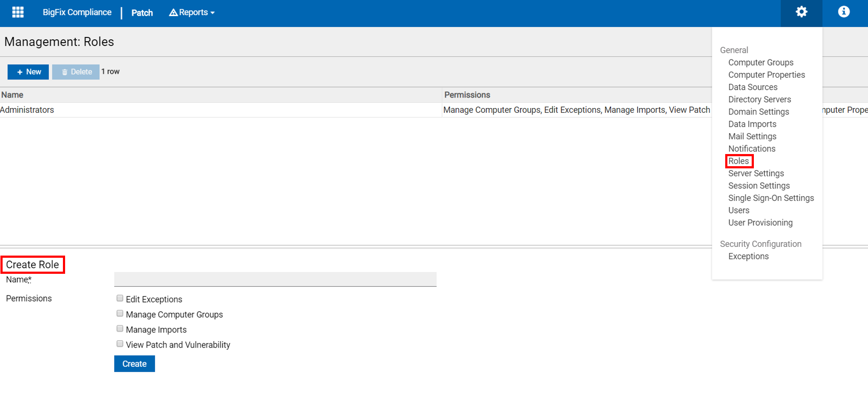Viewport: 868px width, 417px height.
Task: Sort by the Name column header
Action: [12, 95]
